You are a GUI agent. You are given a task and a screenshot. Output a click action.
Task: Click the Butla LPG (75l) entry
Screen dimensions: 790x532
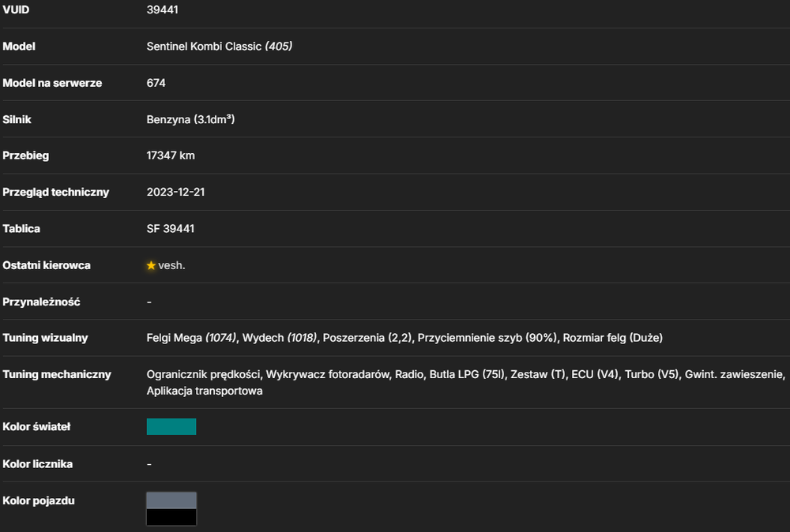coord(467,374)
